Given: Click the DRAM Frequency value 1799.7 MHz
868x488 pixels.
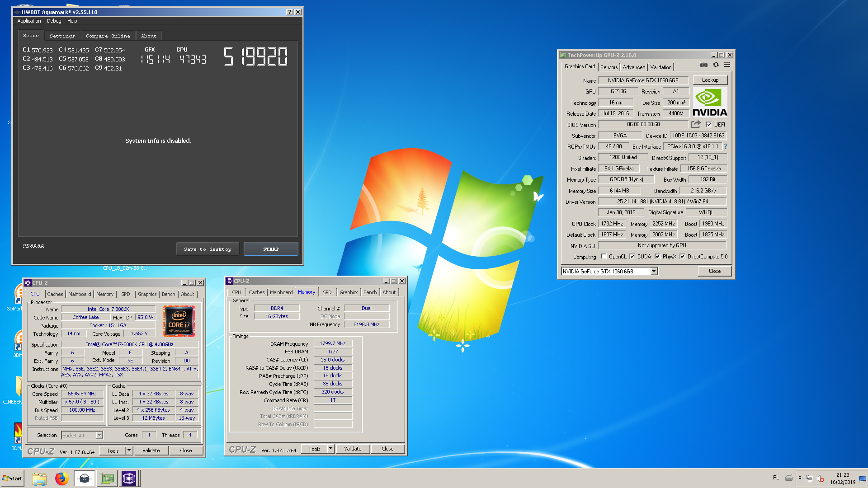Looking at the screenshot, I should tap(333, 344).
